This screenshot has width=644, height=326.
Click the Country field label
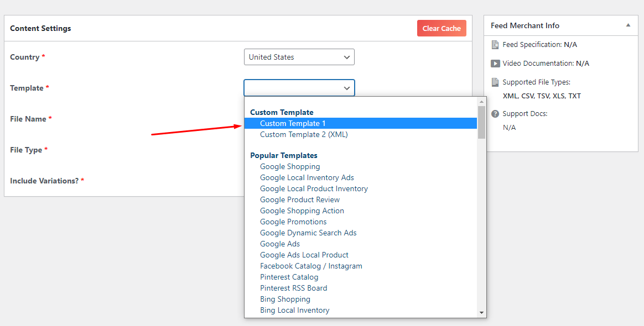[x=25, y=57]
